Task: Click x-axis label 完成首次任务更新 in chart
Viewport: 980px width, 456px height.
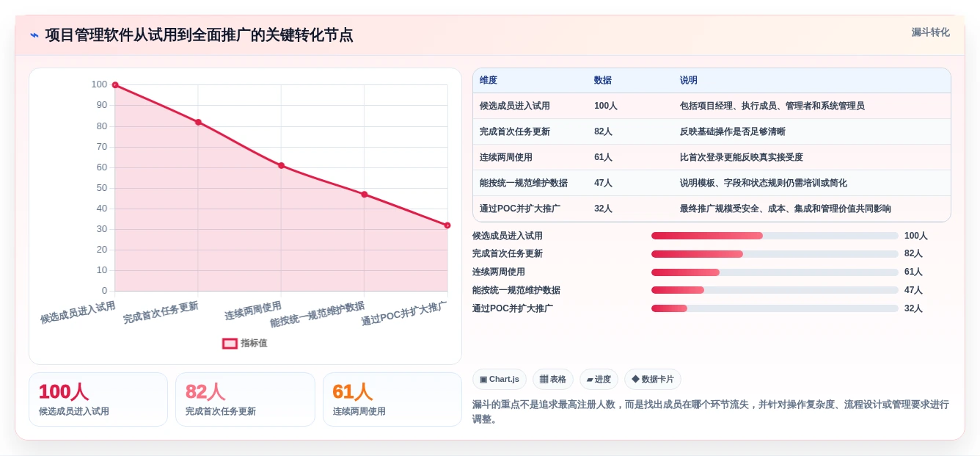Action: click(x=161, y=312)
